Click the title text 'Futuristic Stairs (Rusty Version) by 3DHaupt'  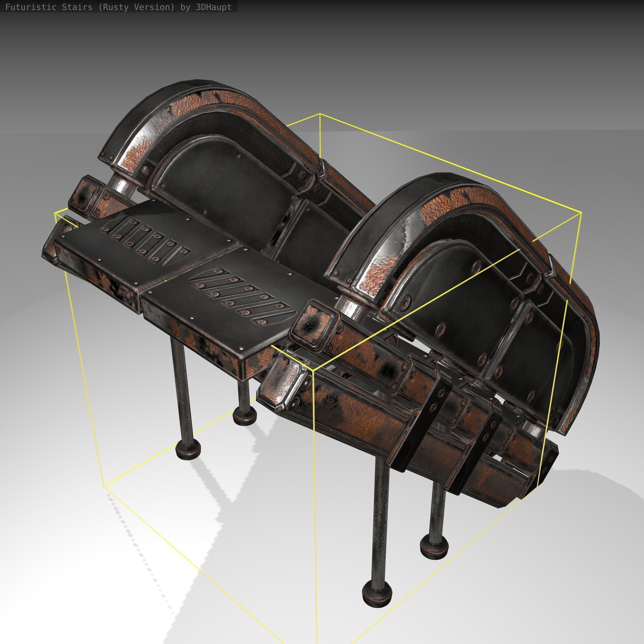[x=118, y=7]
